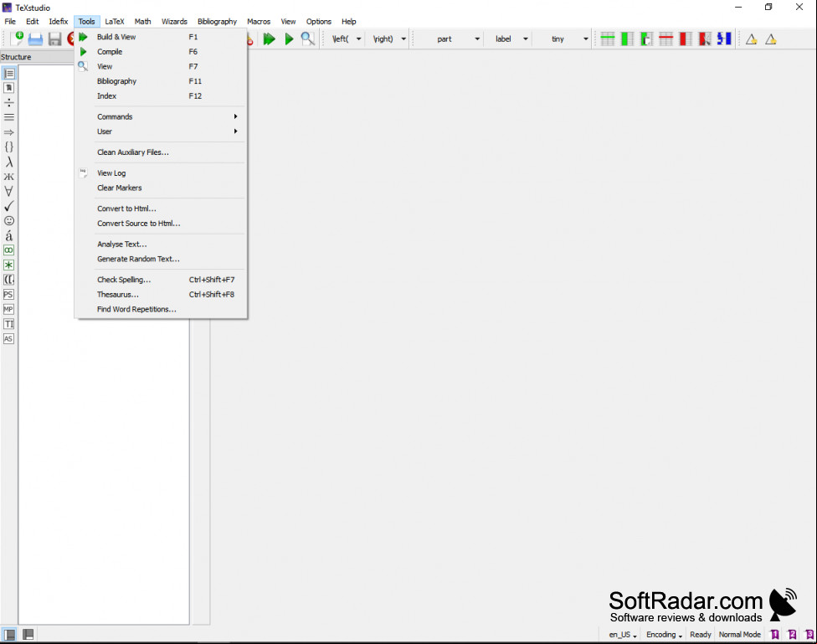The image size is (817, 644).
Task: Toggle the side panel button in the status bar
Action: click(9, 634)
